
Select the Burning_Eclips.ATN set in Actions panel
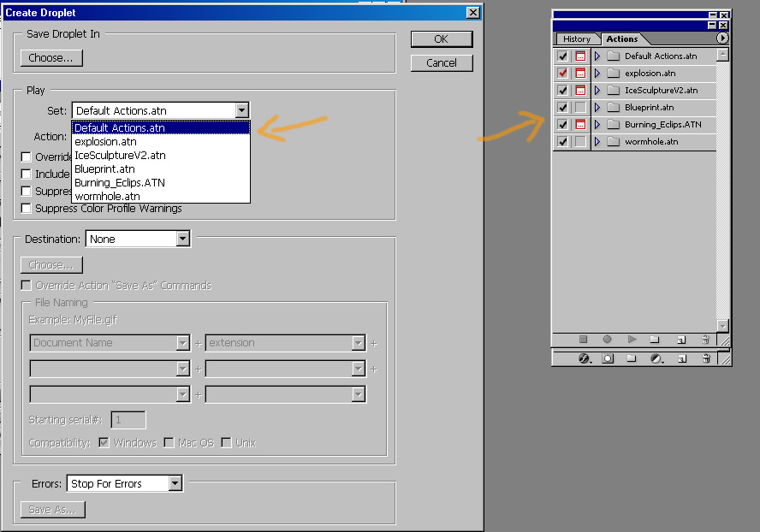[x=662, y=125]
